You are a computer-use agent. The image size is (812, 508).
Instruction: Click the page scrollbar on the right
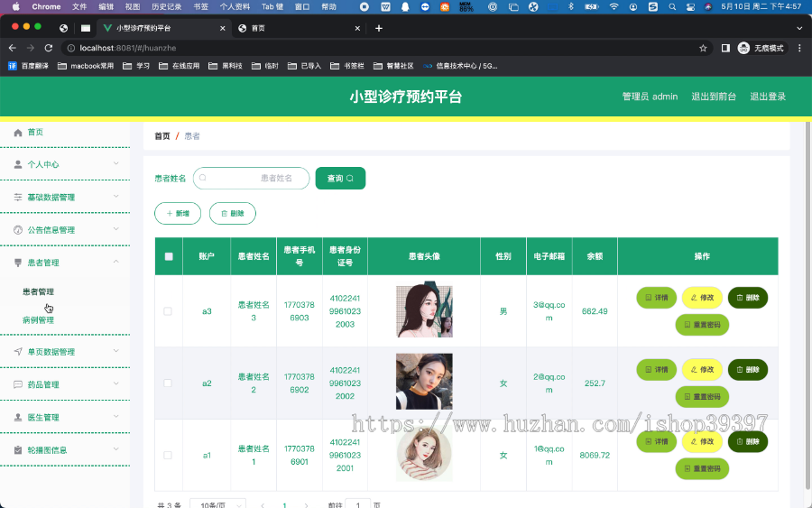[807, 306]
